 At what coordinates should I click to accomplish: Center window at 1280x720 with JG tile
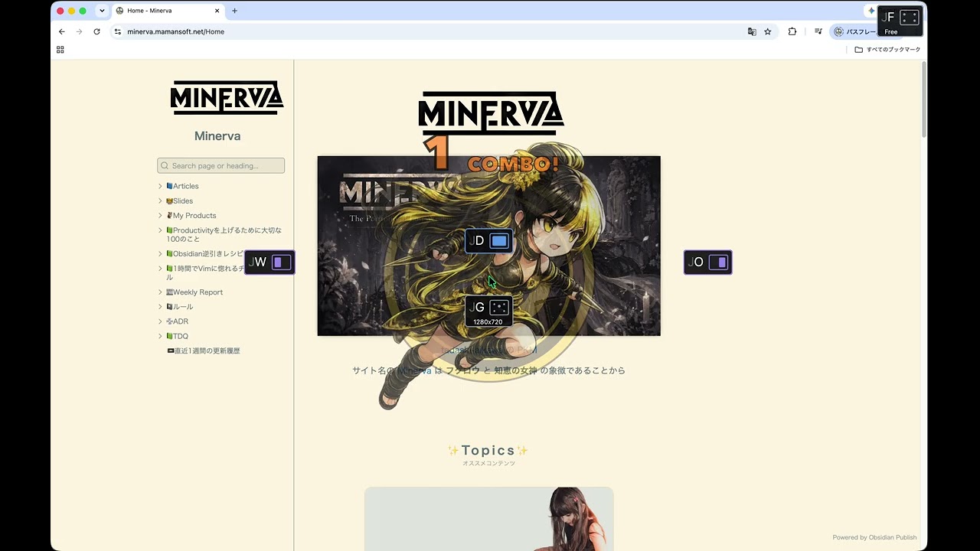click(488, 311)
